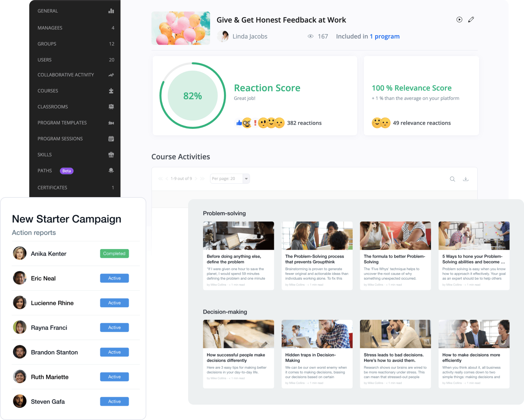
Task: Click the thumbs-up reaction icon
Action: click(x=239, y=123)
